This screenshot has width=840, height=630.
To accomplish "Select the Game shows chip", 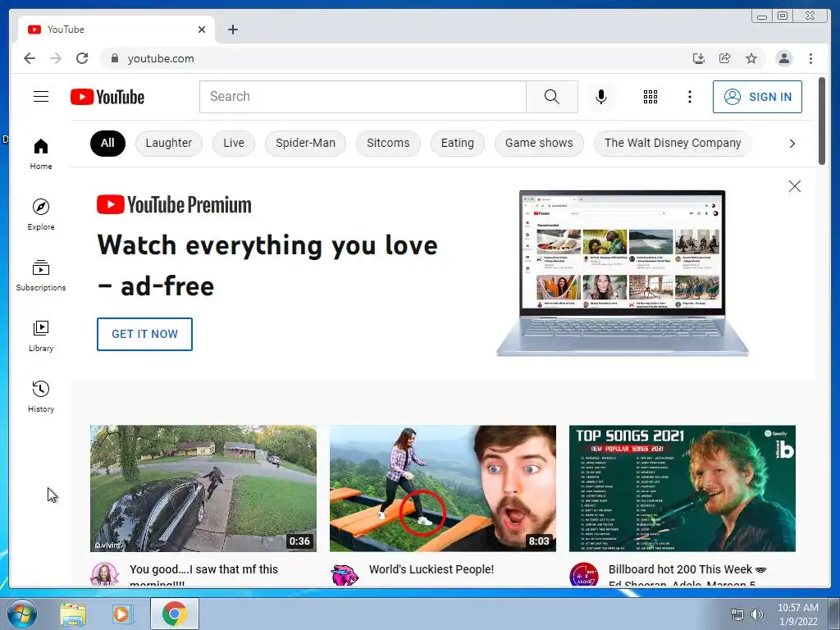I will coord(539,143).
